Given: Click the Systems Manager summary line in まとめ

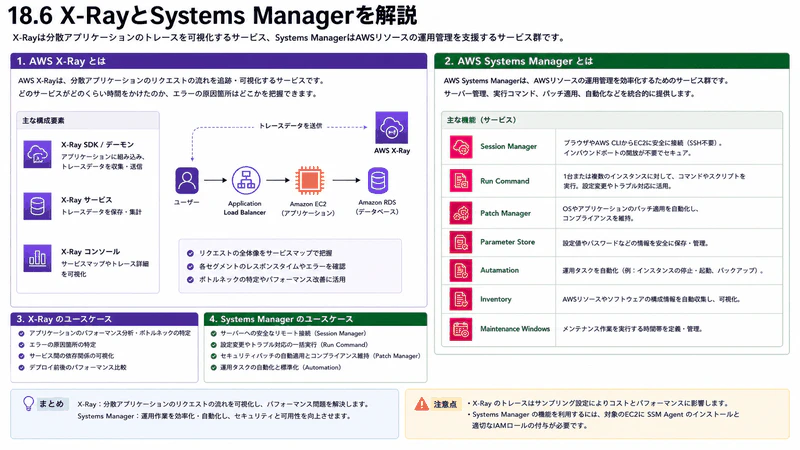Looking at the screenshot, I should point(214,416).
